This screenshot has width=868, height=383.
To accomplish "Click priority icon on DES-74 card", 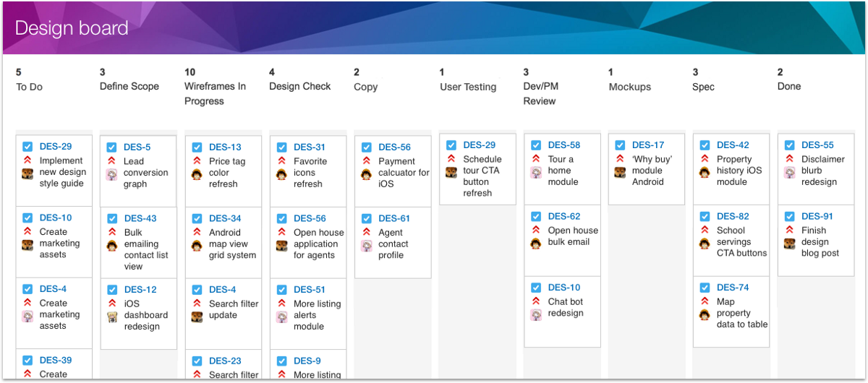I will 705,301.
